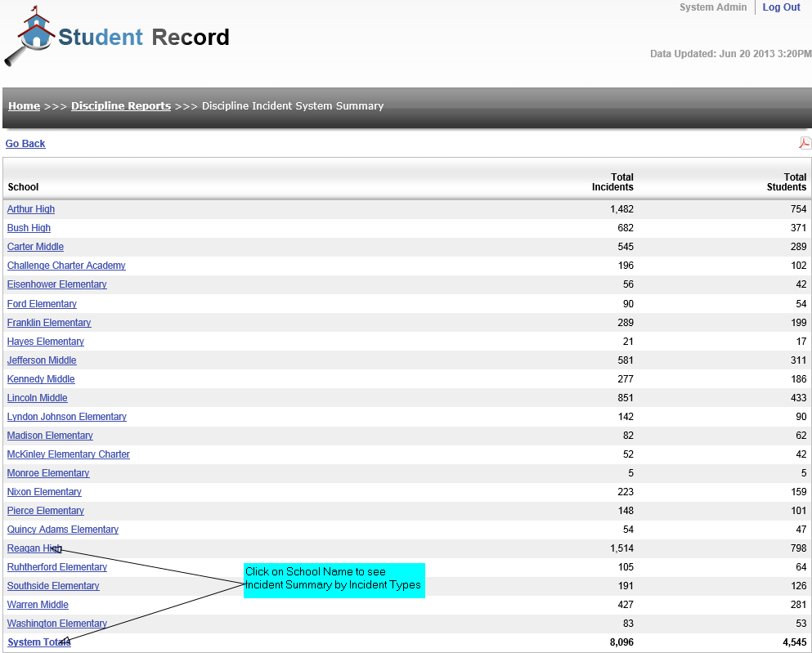The height and width of the screenshot is (653, 812).
Task: Select the Madison Elementary link
Action: (50, 435)
